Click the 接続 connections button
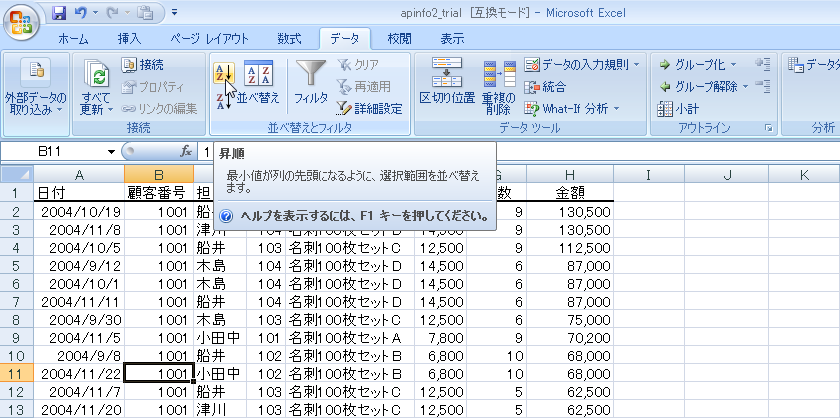The height and width of the screenshot is (418, 840). 143,65
